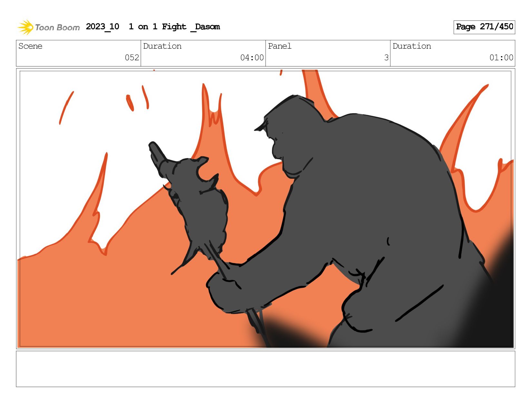Select the scene Duration label
Image resolution: width=532 pixels, height=411 pixels.
[162, 46]
